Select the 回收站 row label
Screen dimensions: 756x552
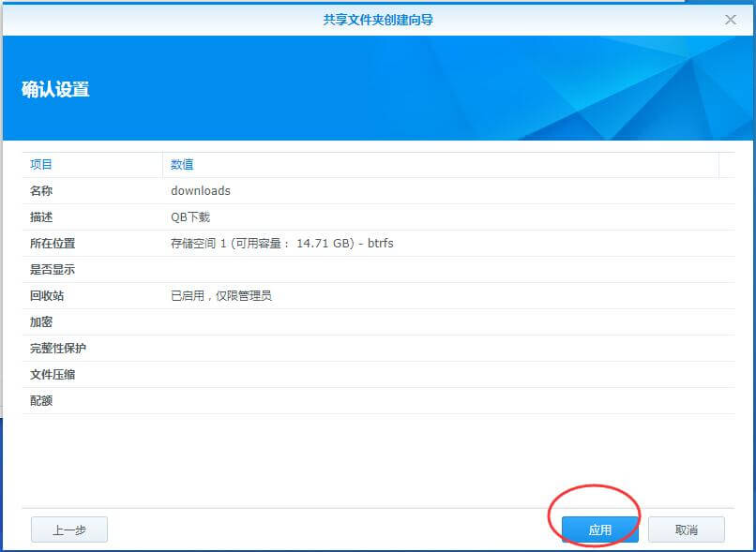(x=47, y=296)
